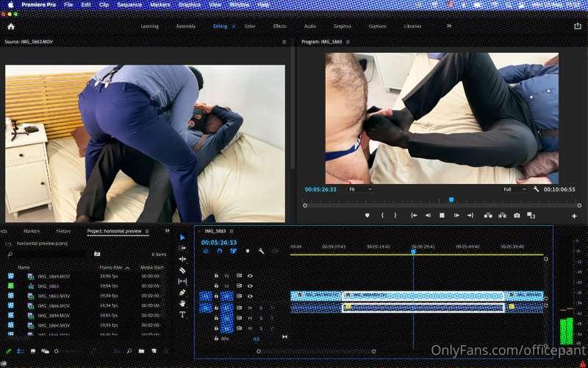
Task: Open the Fit zoom level dropdown
Action: (360, 189)
